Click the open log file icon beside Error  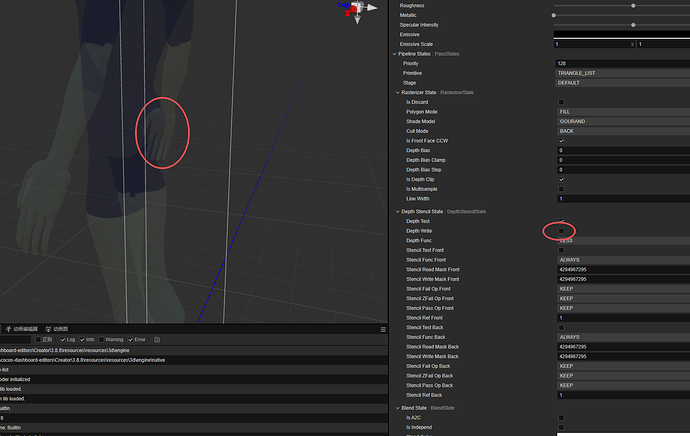tap(157, 340)
